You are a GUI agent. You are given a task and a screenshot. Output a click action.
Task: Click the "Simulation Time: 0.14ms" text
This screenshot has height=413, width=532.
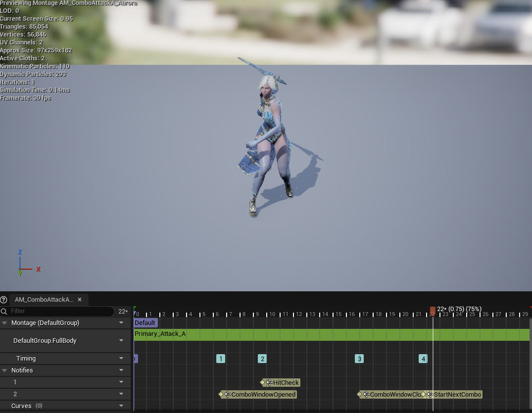point(35,90)
